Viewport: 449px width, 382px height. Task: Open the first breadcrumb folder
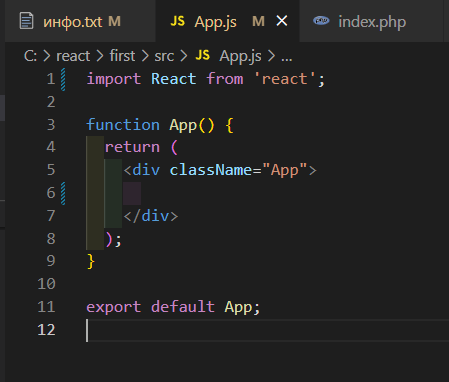[122, 56]
